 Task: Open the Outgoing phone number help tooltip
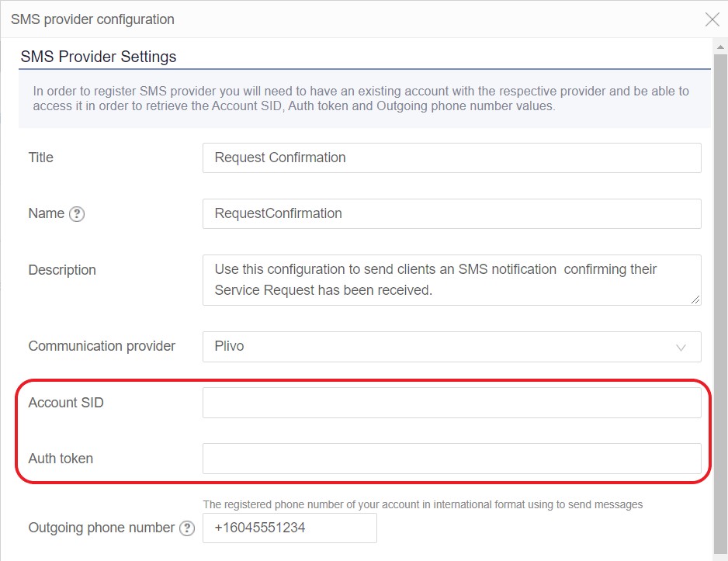click(186, 528)
